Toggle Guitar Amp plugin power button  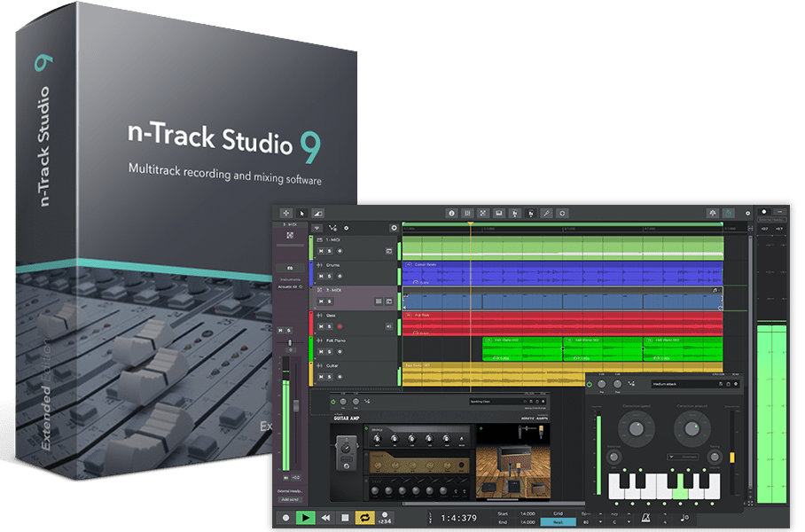[332, 402]
